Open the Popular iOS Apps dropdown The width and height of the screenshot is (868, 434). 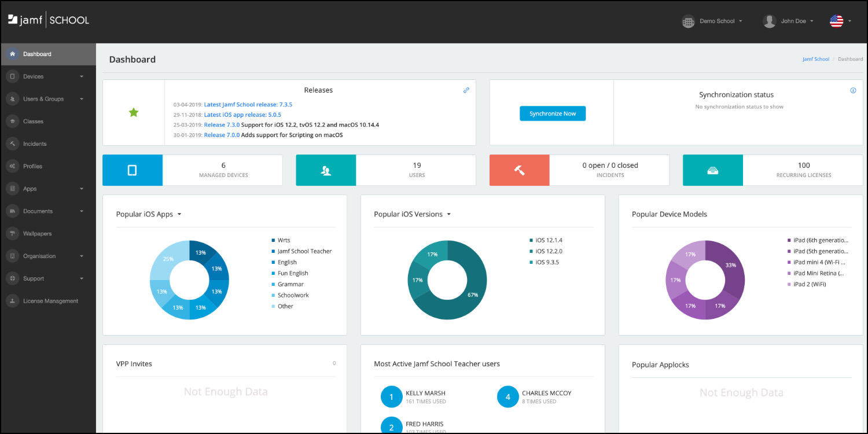tap(149, 214)
